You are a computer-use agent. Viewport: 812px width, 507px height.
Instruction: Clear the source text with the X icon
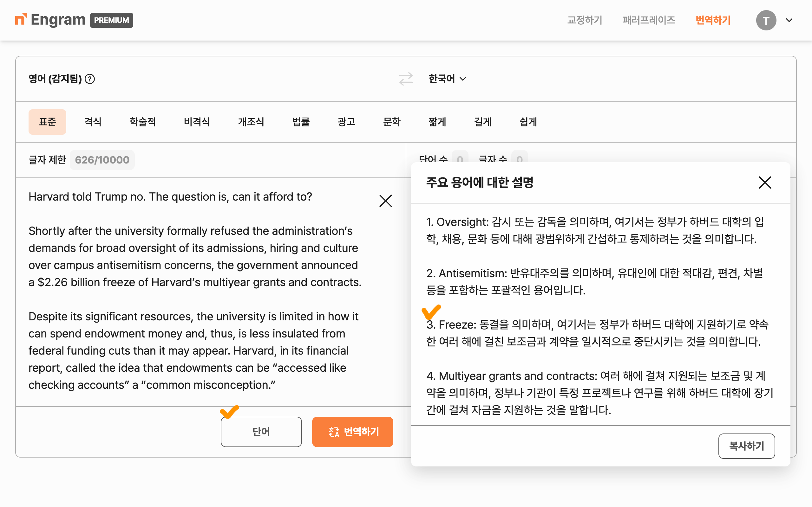[385, 201]
